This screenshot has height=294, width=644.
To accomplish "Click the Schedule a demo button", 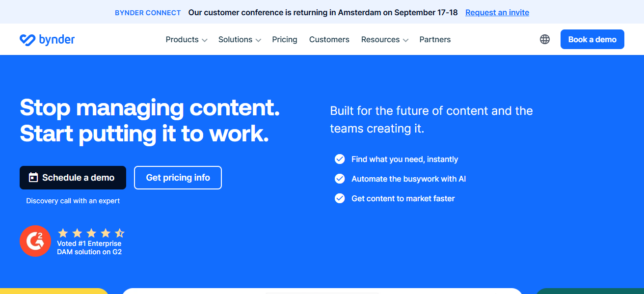I will 73,178.
